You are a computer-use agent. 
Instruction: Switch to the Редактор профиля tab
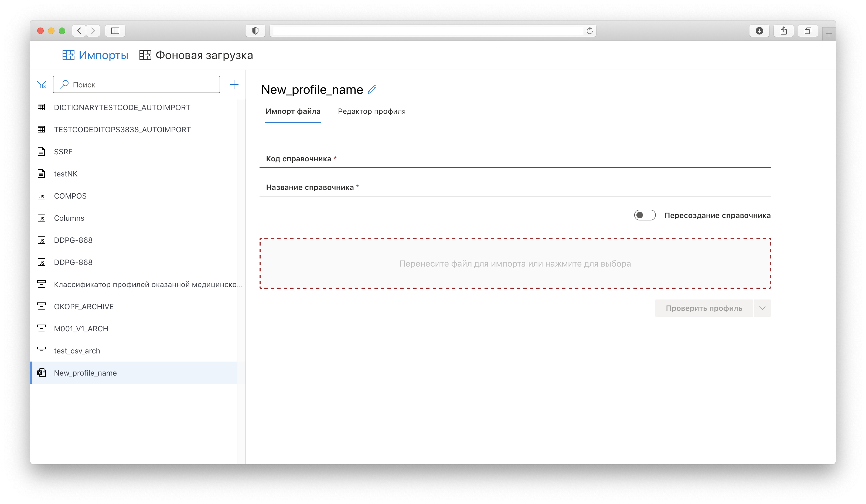371,111
